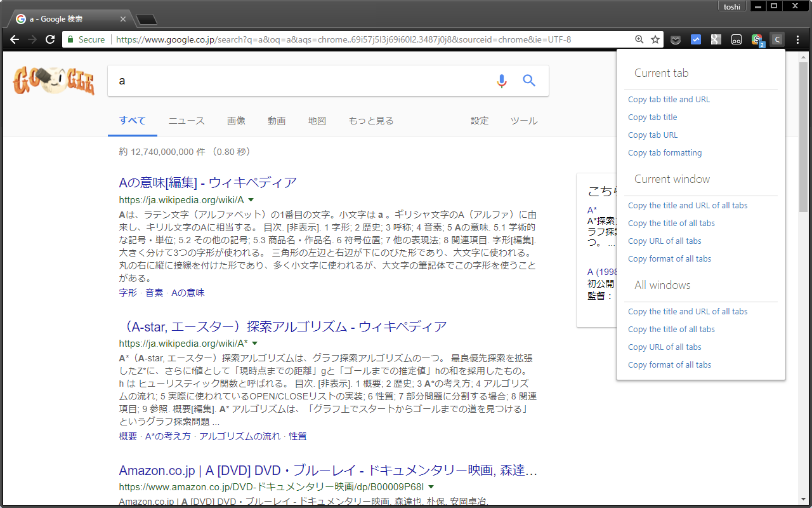Click the Google 'g' extension icon
Image resolution: width=812 pixels, height=508 pixels.
point(716,39)
